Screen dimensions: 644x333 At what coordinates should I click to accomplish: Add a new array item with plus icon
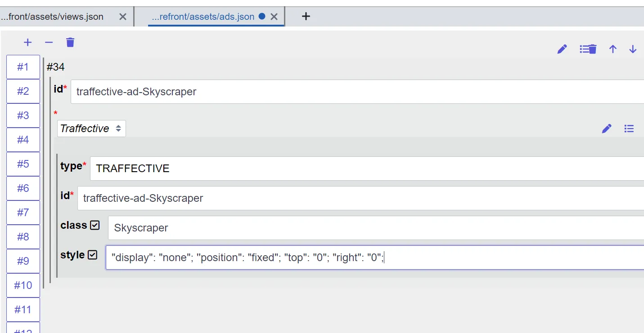coord(28,43)
